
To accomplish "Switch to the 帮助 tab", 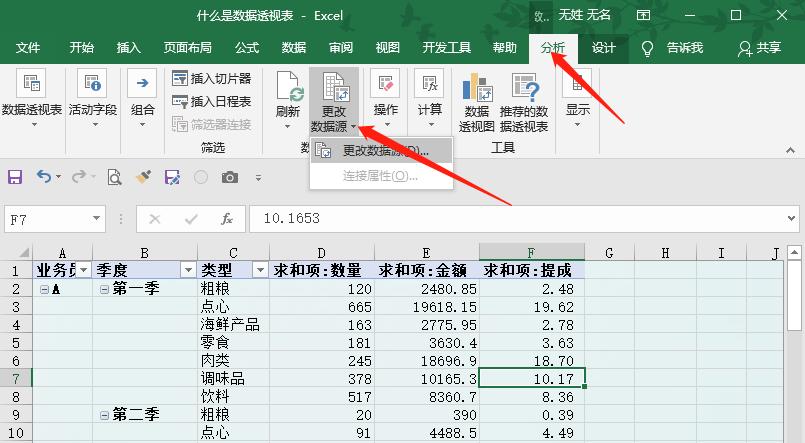I will coord(505,48).
